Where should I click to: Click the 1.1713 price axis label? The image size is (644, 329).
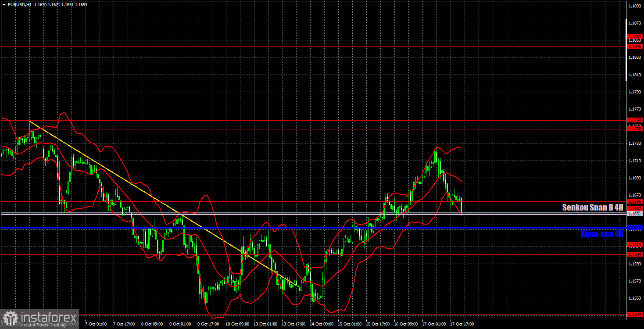635,161
